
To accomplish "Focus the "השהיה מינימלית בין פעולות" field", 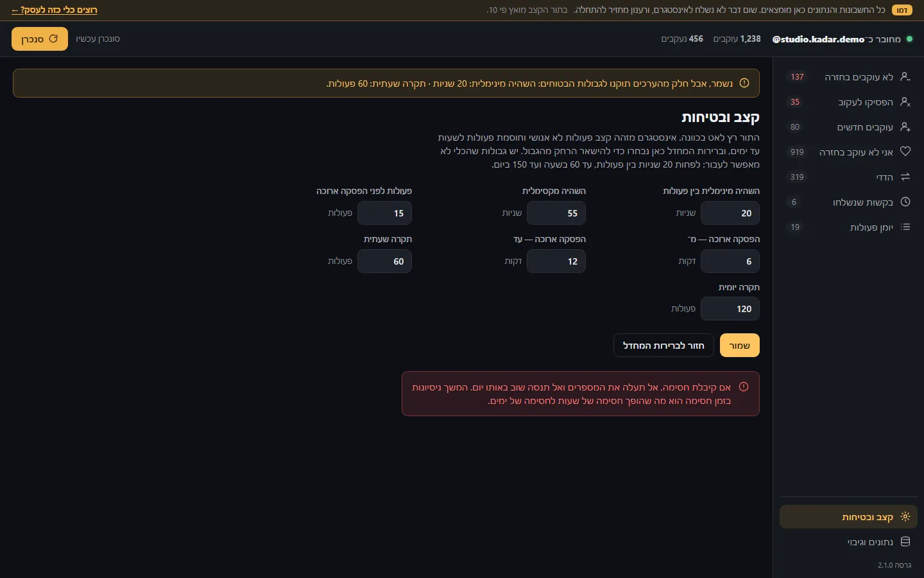I will point(730,213).
